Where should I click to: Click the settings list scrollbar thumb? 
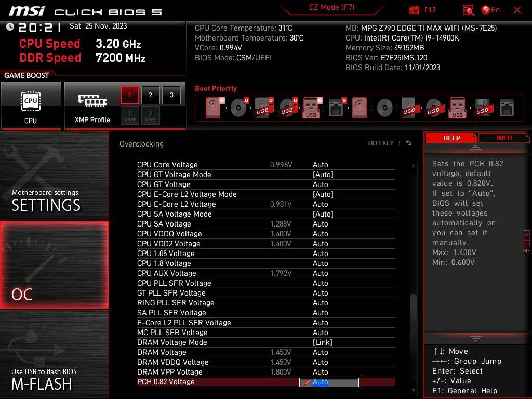[x=413, y=324]
